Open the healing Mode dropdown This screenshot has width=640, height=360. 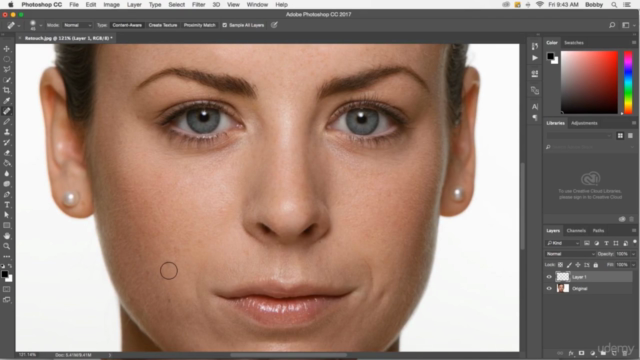pyautogui.click(x=77, y=25)
